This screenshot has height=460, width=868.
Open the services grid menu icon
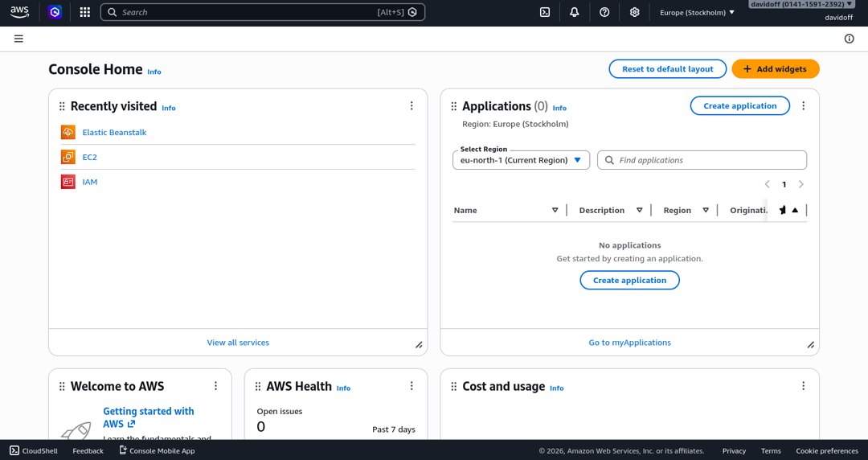[84, 12]
